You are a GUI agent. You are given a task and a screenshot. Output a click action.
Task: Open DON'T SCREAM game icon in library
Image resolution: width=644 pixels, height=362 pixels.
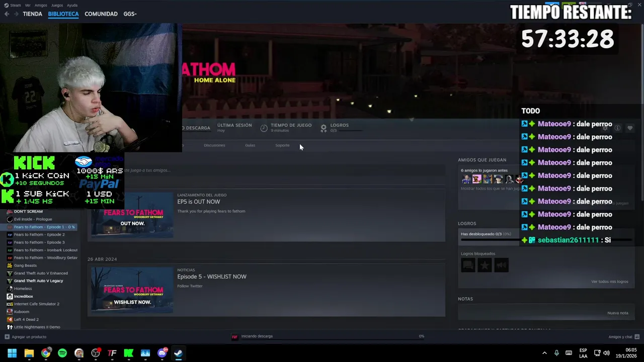coord(10,212)
